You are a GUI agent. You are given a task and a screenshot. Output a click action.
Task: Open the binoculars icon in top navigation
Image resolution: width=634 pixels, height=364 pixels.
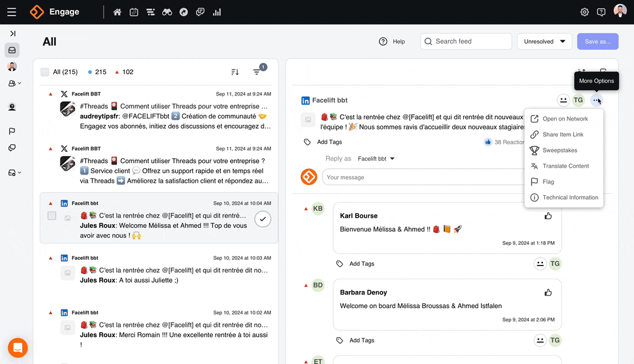167,12
